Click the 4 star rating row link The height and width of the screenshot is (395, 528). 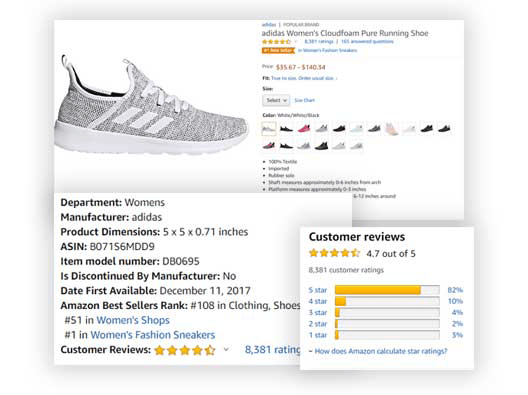pos(318,301)
